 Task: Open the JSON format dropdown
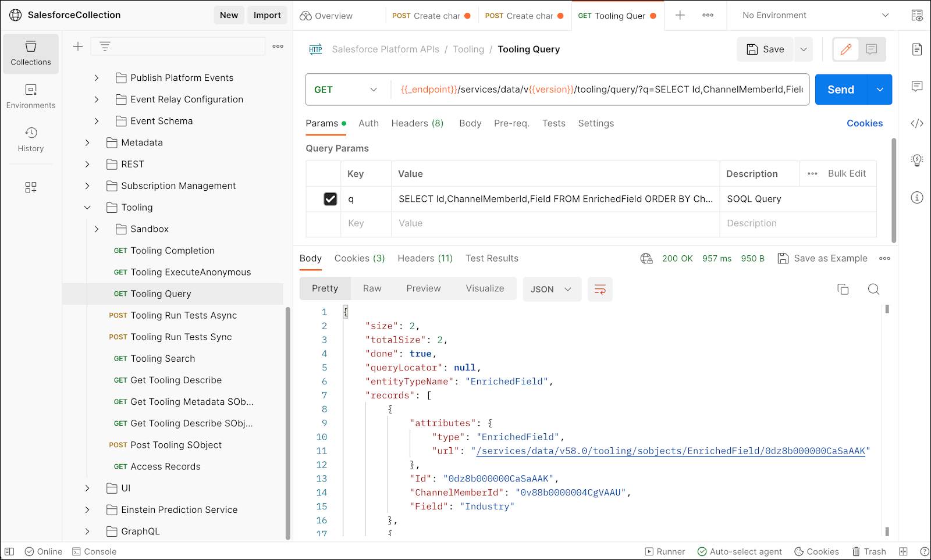click(x=552, y=289)
